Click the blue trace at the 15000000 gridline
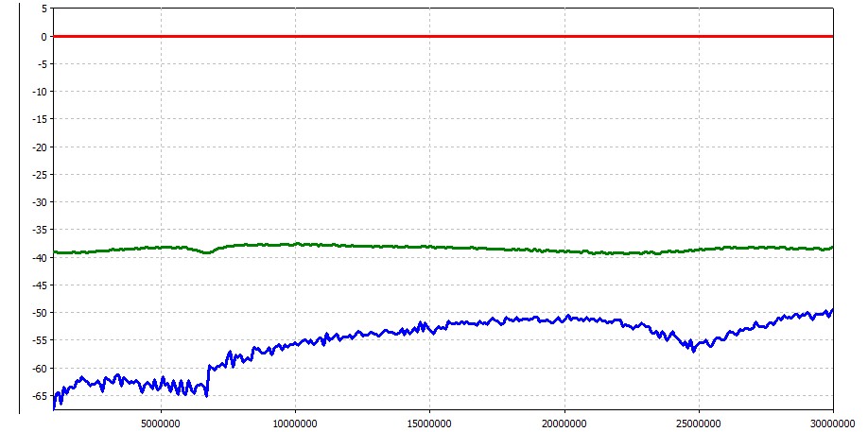Screen dimensions: 868x432 click(429, 328)
